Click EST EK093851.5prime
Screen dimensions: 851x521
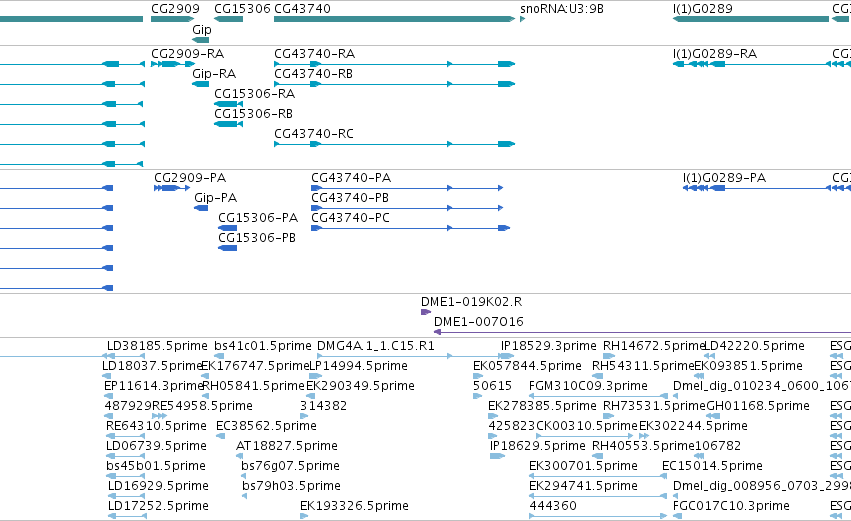[748, 366]
